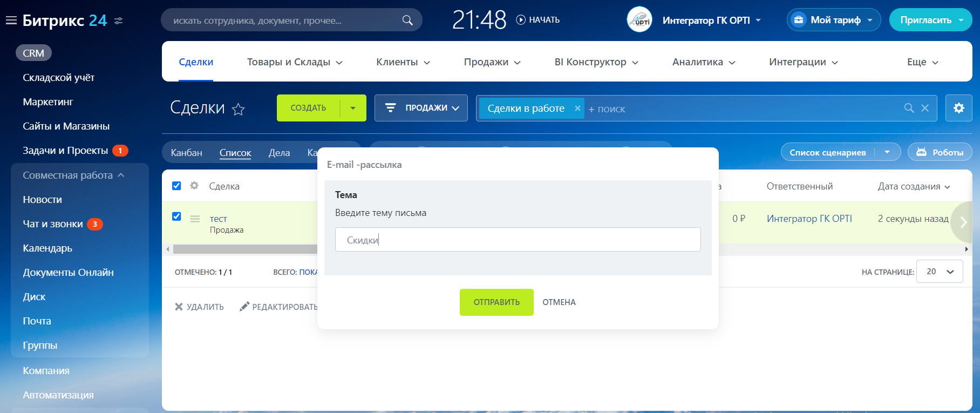Open the Еще overflow menu

pos(923,62)
